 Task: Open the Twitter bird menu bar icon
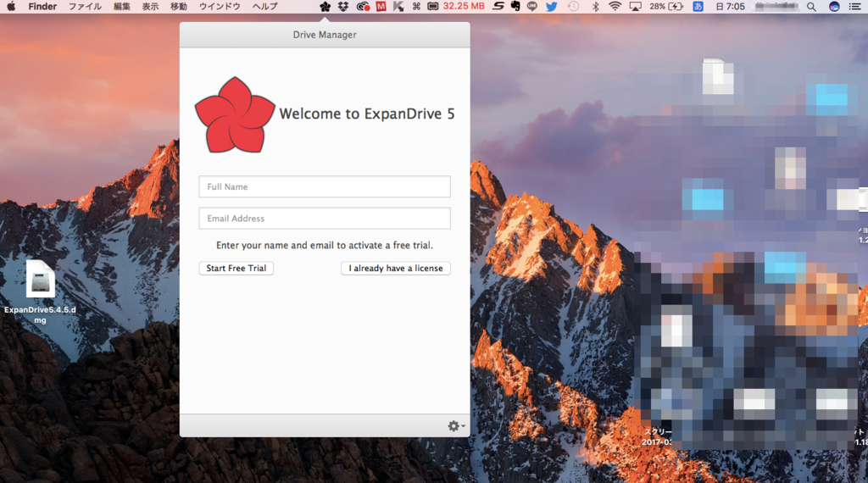coord(551,7)
